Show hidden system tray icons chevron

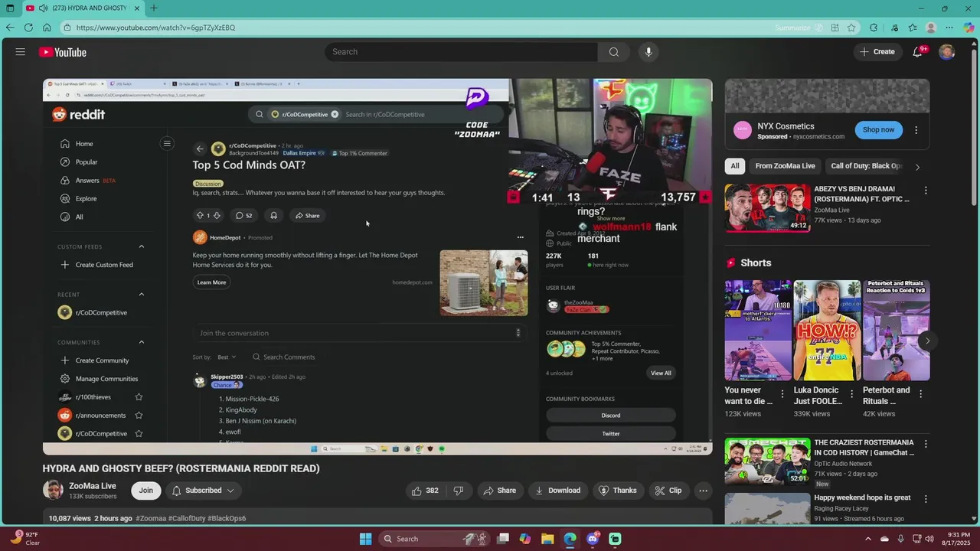[x=869, y=539]
